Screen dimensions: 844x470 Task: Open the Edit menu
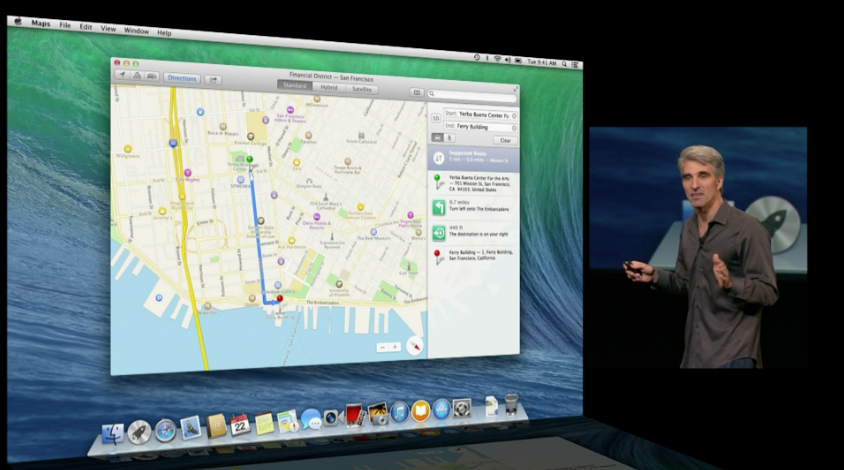pyautogui.click(x=86, y=26)
